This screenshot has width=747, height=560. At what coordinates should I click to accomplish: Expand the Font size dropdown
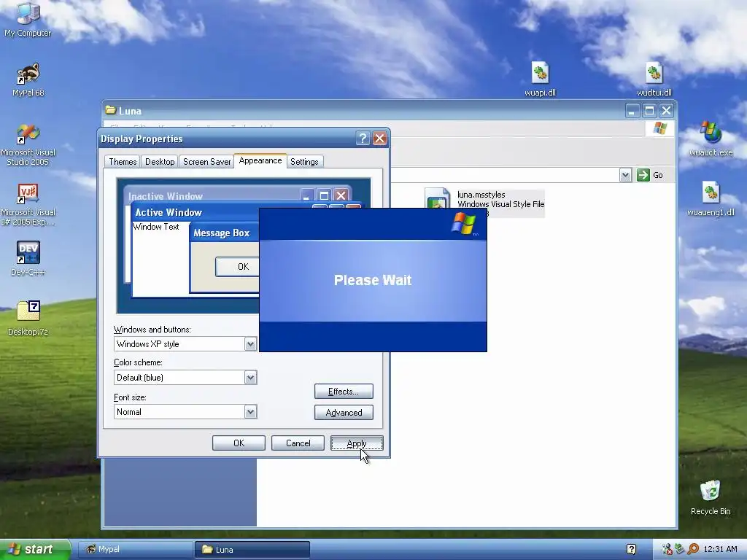pyautogui.click(x=250, y=412)
